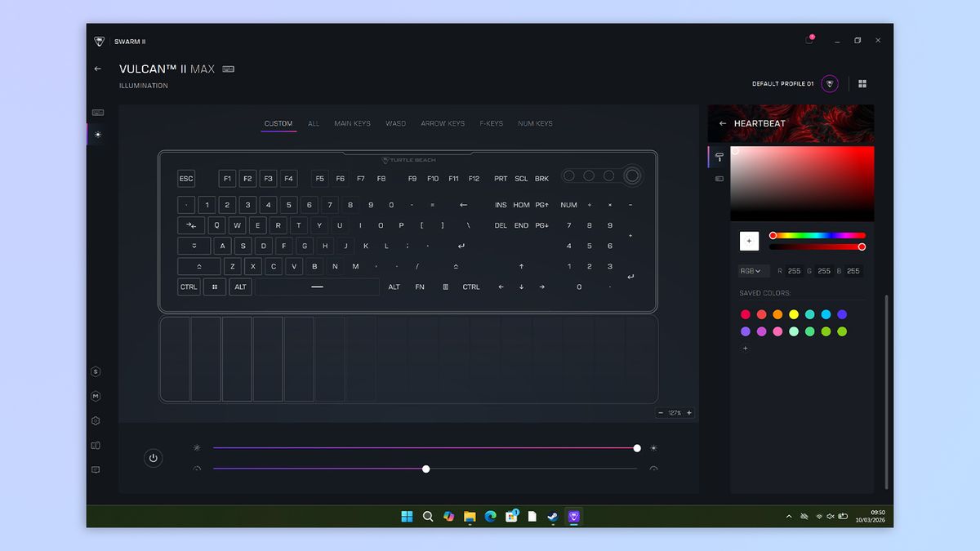This screenshot has width=980, height=551.
Task: Click the dim brightness icon left of slider
Action: [x=197, y=448]
